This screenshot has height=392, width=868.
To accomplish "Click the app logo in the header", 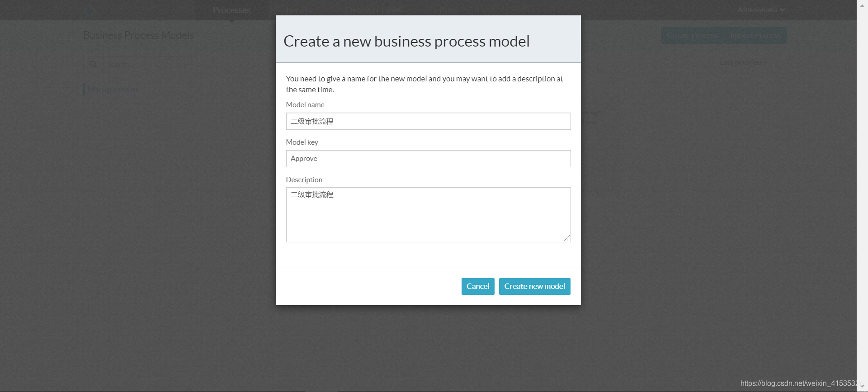I will [x=90, y=10].
